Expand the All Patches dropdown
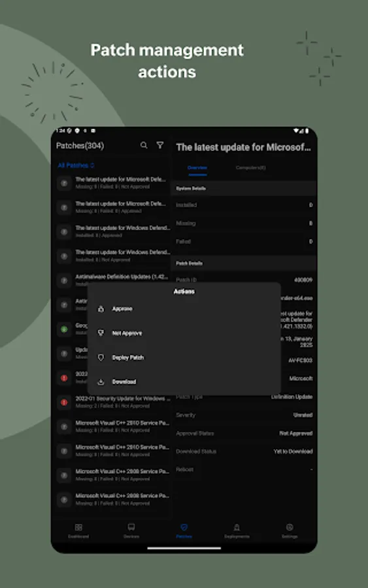 click(76, 165)
